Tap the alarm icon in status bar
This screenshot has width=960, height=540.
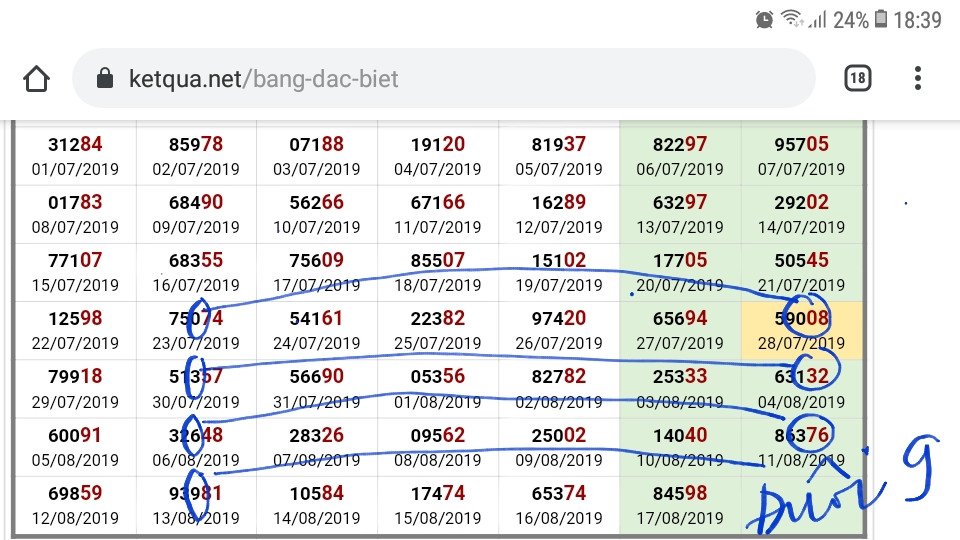764,19
